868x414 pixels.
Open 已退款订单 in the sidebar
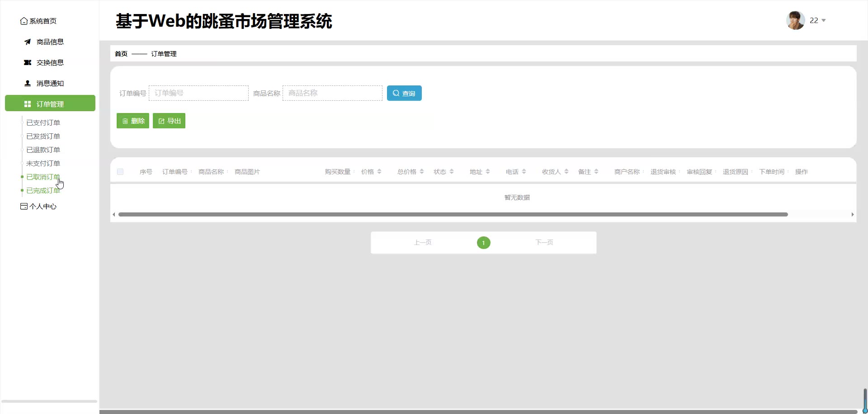(43, 150)
